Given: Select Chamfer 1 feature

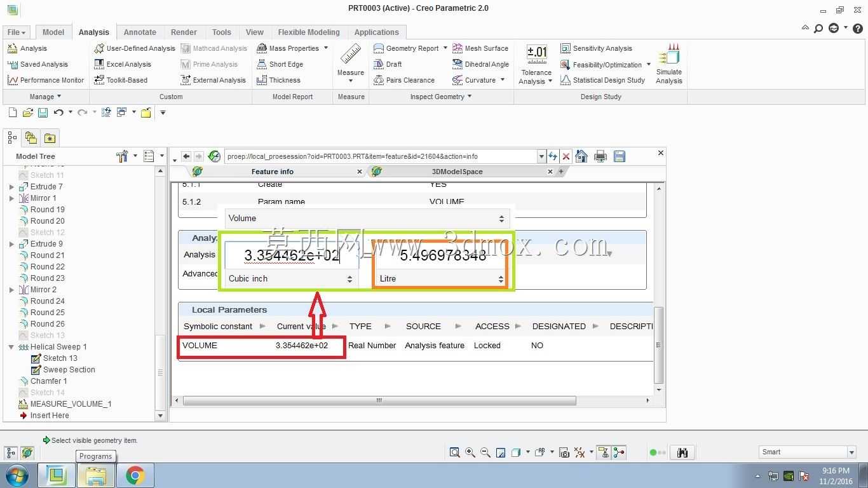Looking at the screenshot, I should pyautogui.click(x=43, y=381).
